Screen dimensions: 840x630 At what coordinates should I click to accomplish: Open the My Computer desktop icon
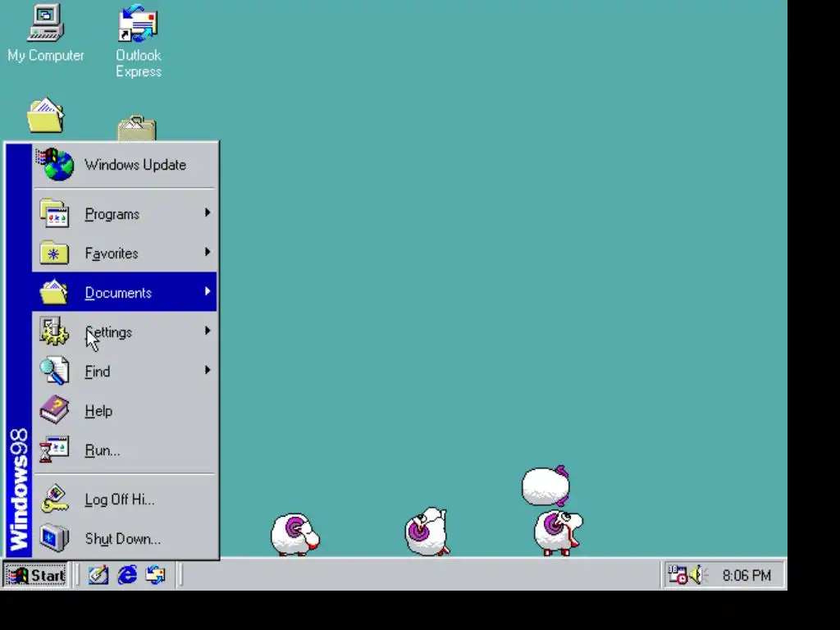point(46,33)
